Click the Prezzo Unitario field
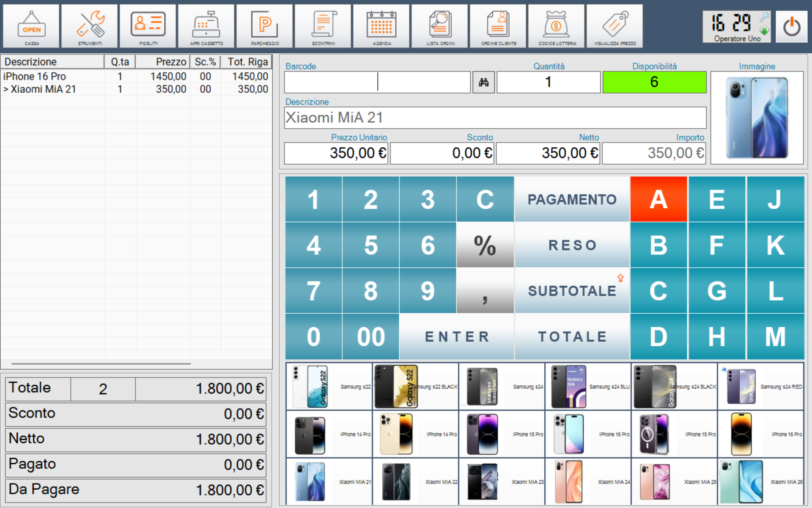Viewport: 812px width, 508px height. 336,153
